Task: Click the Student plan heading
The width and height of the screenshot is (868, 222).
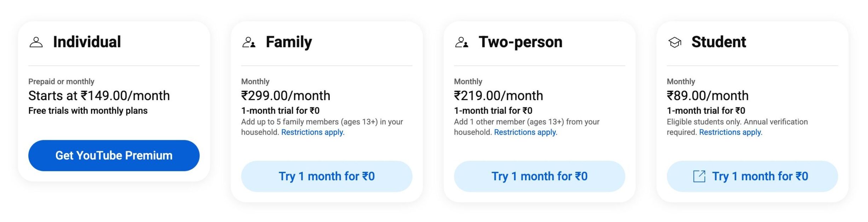Action: (x=718, y=42)
